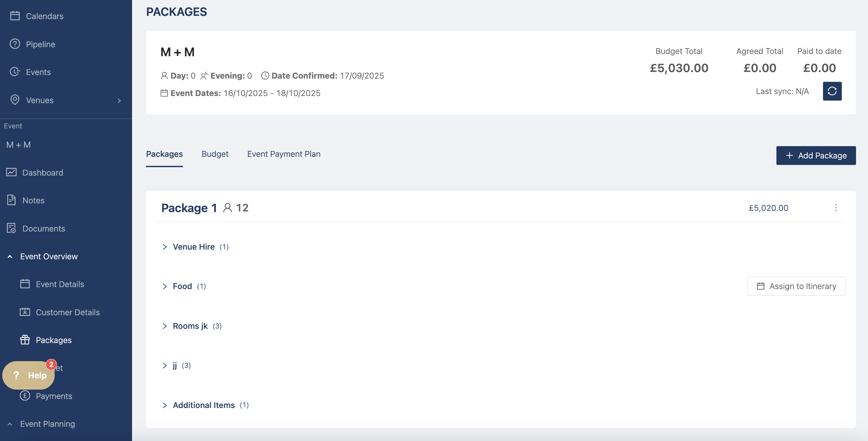Switch to the Budget tab

coord(215,154)
